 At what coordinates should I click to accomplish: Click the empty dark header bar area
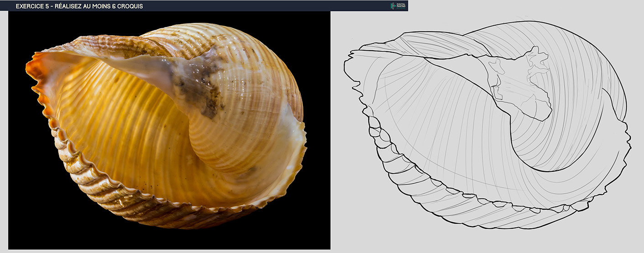pyautogui.click(x=265, y=6)
